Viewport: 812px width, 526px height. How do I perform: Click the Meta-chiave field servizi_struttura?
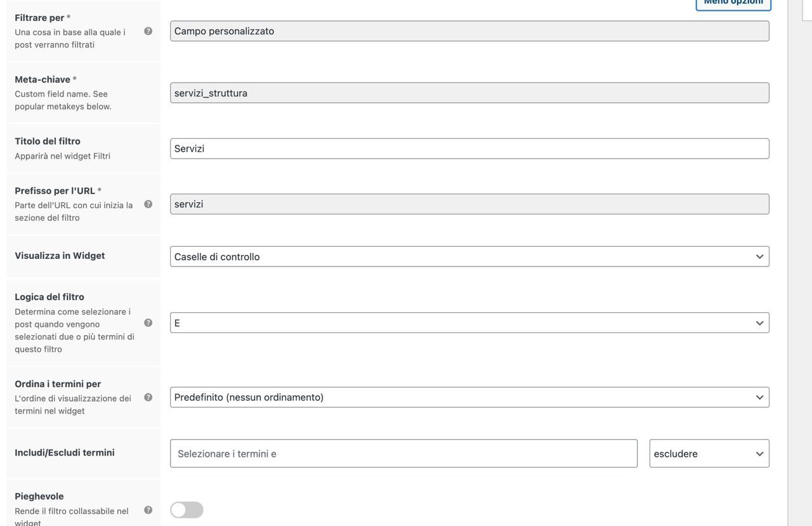tap(469, 93)
